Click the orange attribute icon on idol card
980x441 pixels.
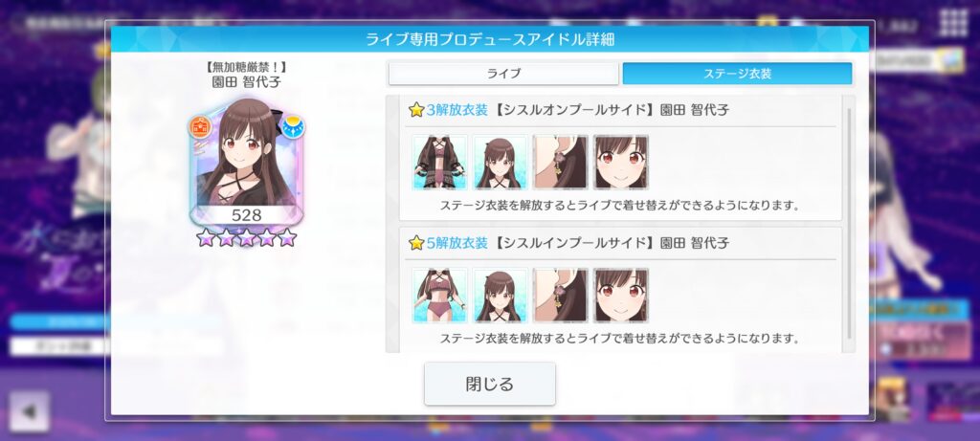click(x=200, y=127)
